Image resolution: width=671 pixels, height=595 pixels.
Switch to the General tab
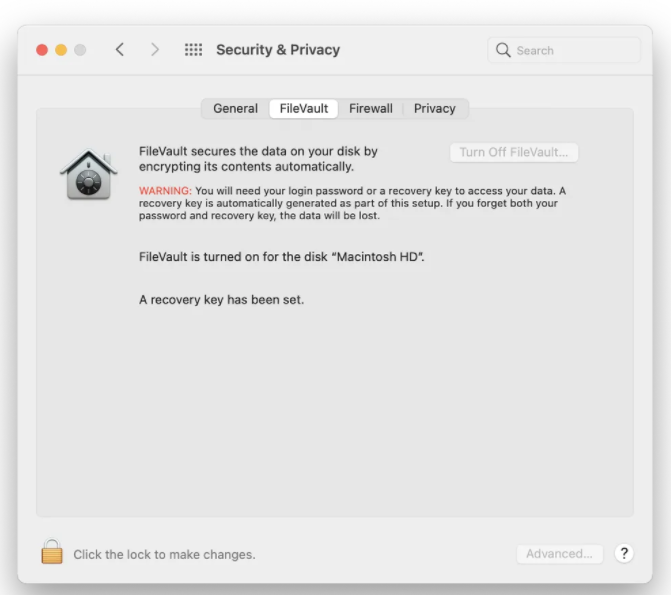(235, 109)
